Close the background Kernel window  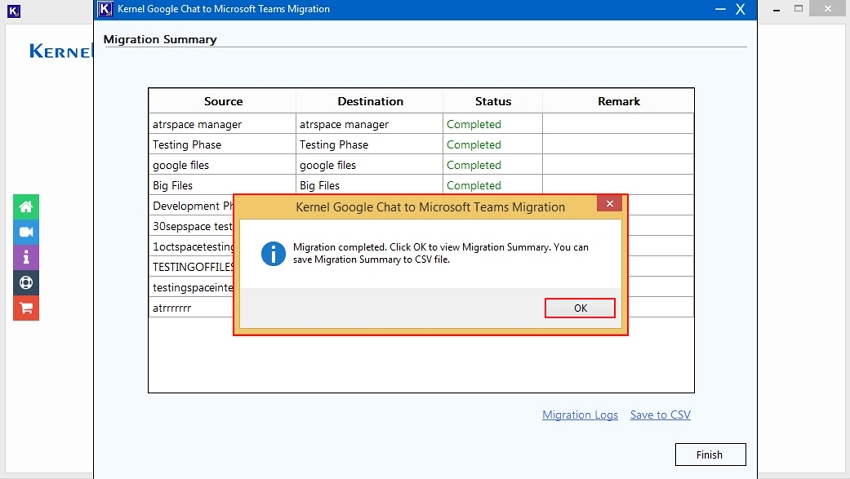(x=827, y=9)
